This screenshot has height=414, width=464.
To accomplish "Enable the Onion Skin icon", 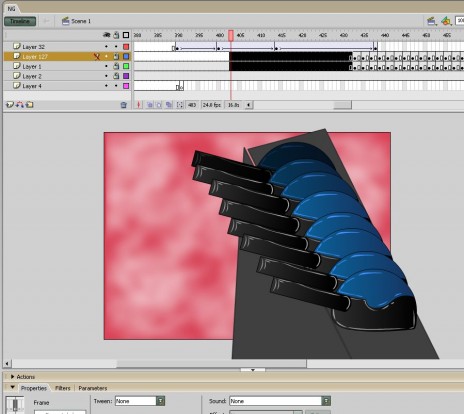I will (x=150, y=105).
